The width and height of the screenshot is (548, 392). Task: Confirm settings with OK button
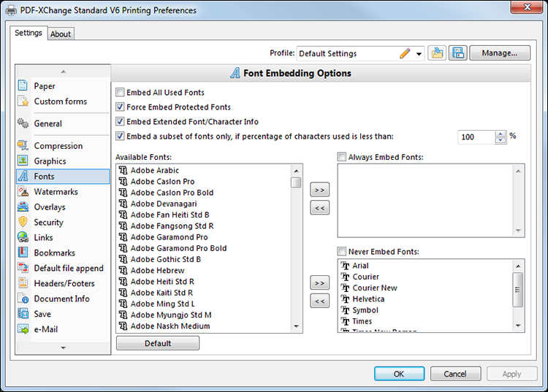[x=399, y=374]
